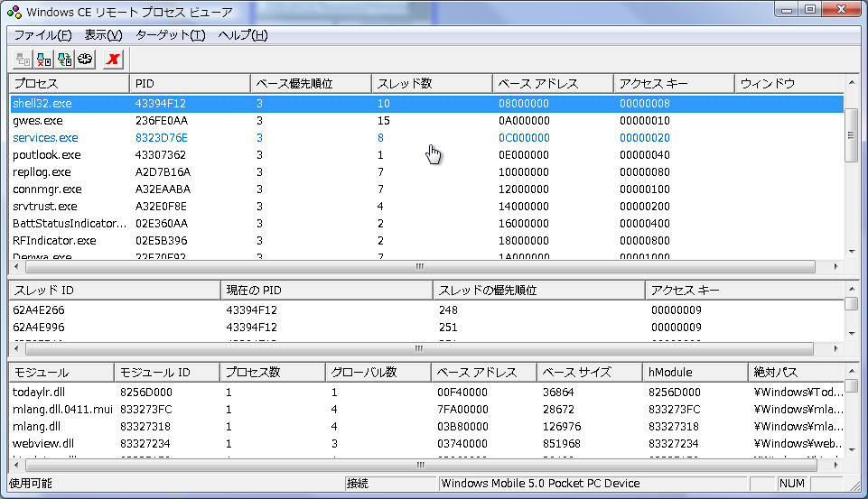Click the cloud-shaped toolbar icon
Image resolution: width=868 pixels, height=499 pixels.
click(85, 60)
